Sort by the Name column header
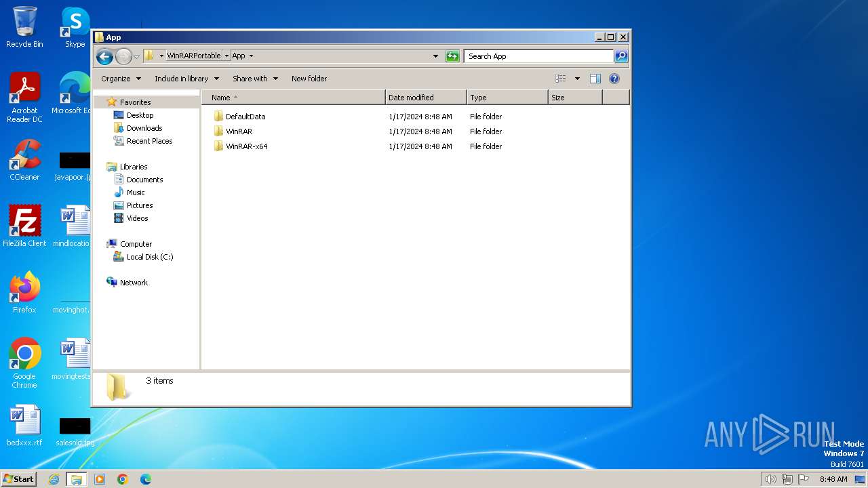This screenshot has height=488, width=868. point(294,98)
